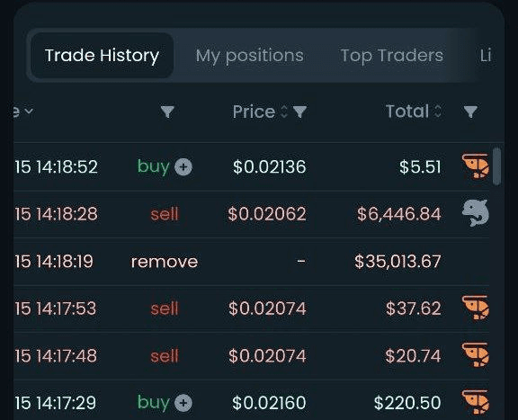Expand the date column chevron
The height and width of the screenshot is (420, 518).
29,111
